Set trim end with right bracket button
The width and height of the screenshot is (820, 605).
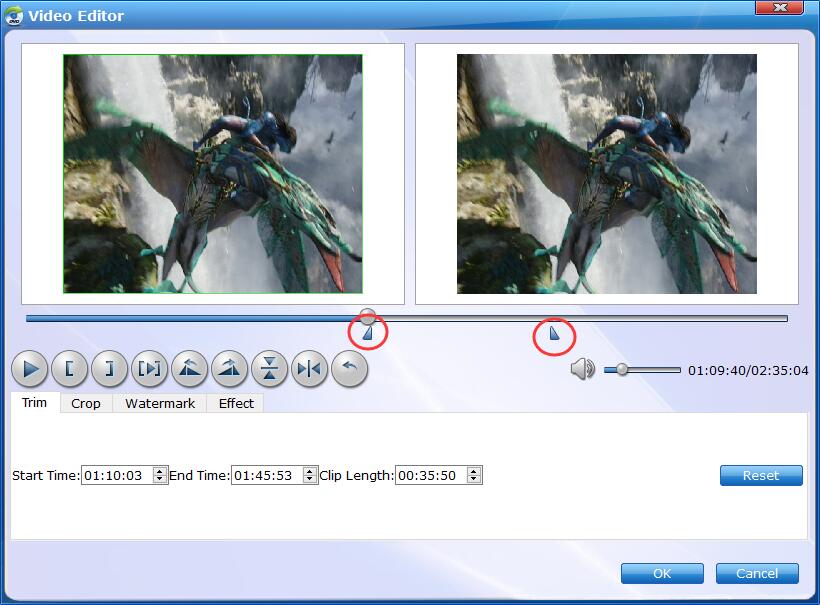pos(109,370)
